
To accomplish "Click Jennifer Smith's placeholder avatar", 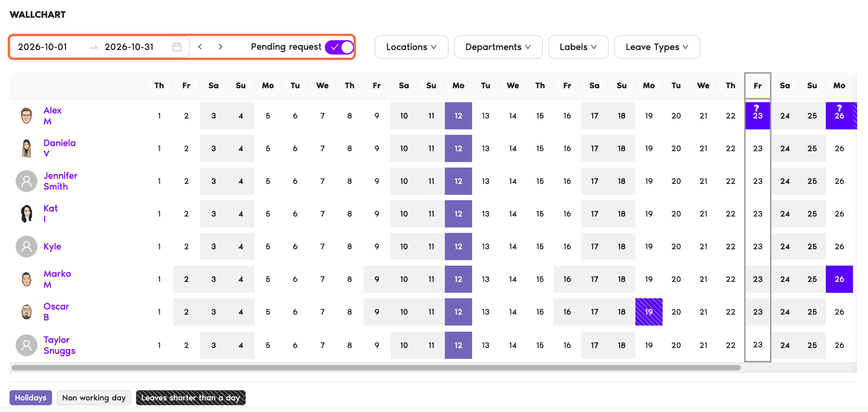I will pyautogui.click(x=26, y=181).
